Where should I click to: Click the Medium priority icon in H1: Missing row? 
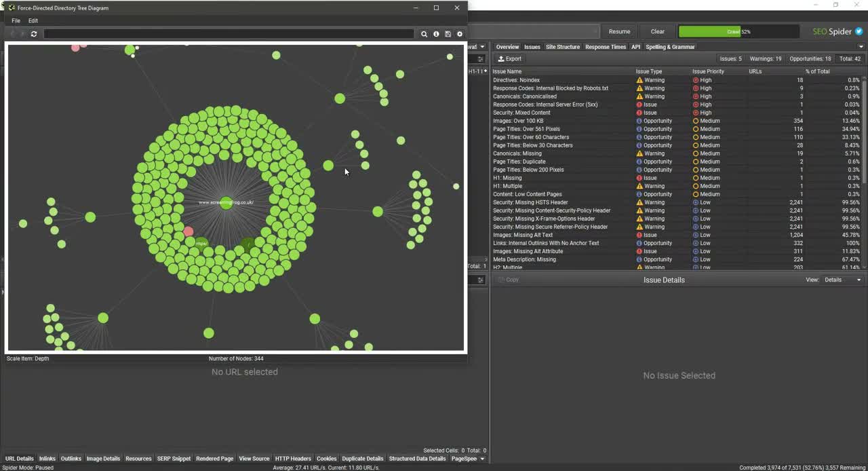[x=696, y=178]
